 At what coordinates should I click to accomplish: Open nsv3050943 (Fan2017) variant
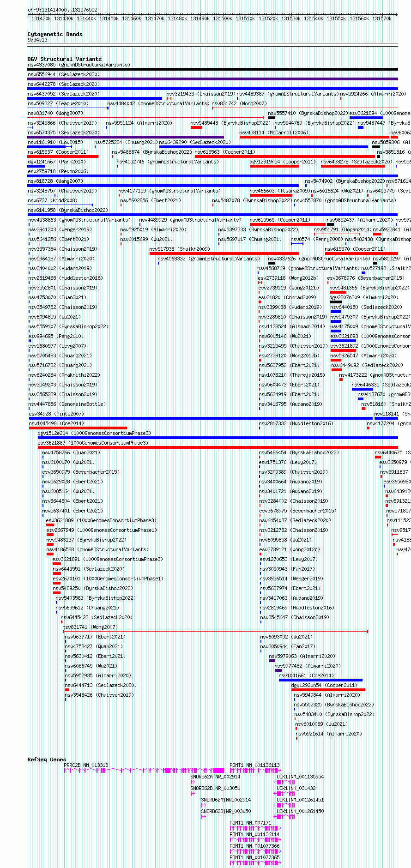(x=287, y=569)
